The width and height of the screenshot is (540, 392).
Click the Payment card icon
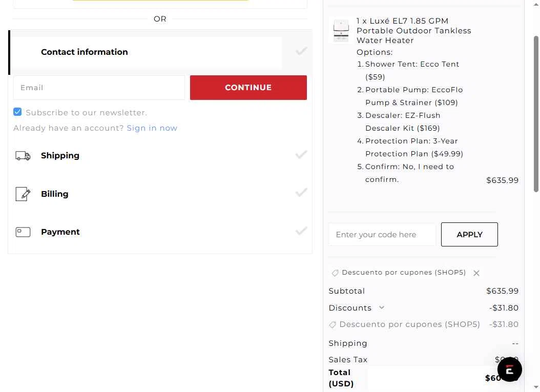tap(23, 232)
